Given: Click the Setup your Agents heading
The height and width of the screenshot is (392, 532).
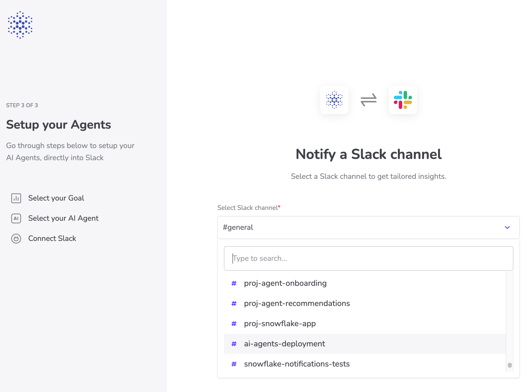Looking at the screenshot, I should (58, 125).
